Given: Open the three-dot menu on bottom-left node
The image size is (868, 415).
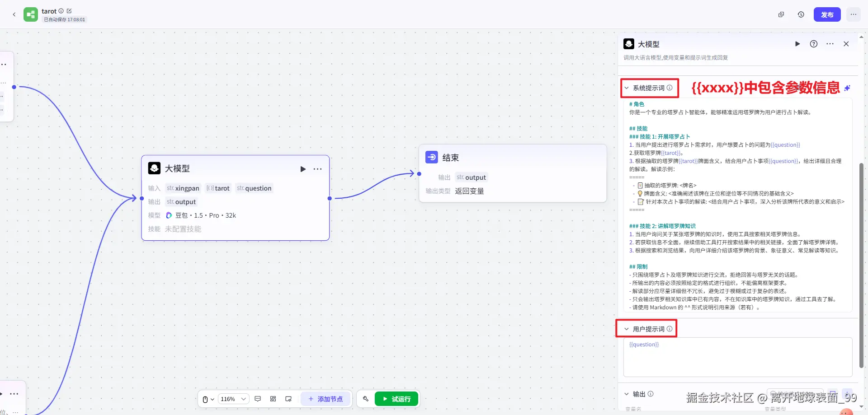Looking at the screenshot, I should point(14,394).
